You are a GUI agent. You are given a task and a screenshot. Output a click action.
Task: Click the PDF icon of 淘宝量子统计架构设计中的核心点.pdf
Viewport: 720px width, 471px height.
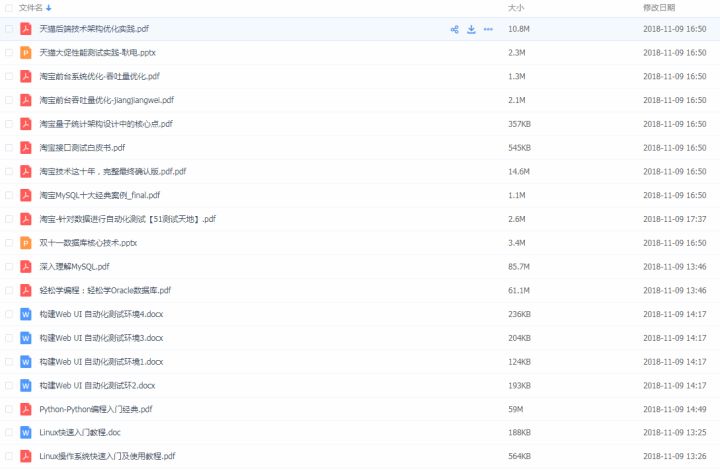click(26, 124)
